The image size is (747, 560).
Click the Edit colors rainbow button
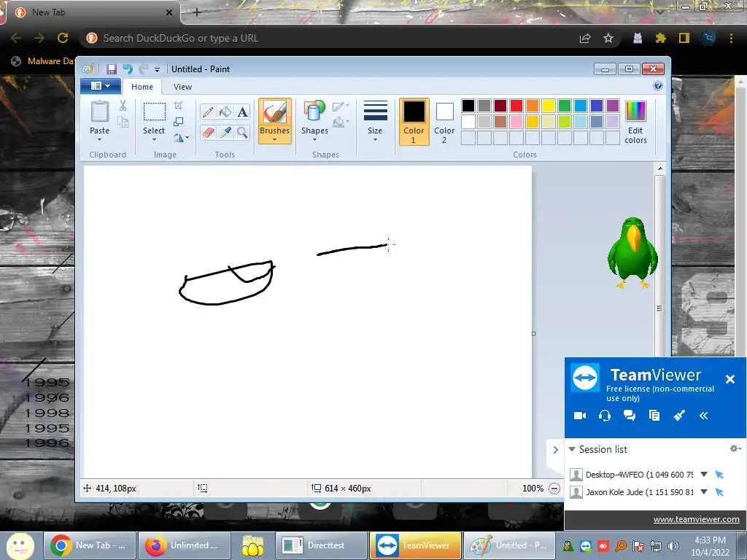pos(635,122)
